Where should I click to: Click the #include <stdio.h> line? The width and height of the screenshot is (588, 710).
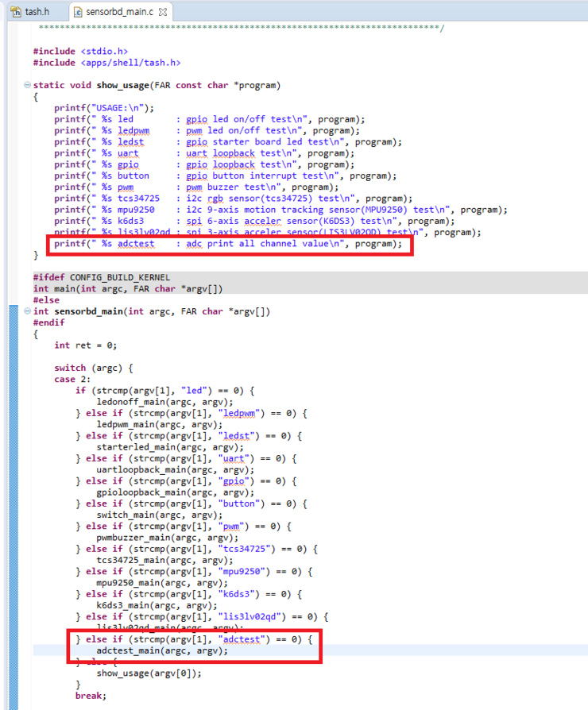(x=80, y=51)
